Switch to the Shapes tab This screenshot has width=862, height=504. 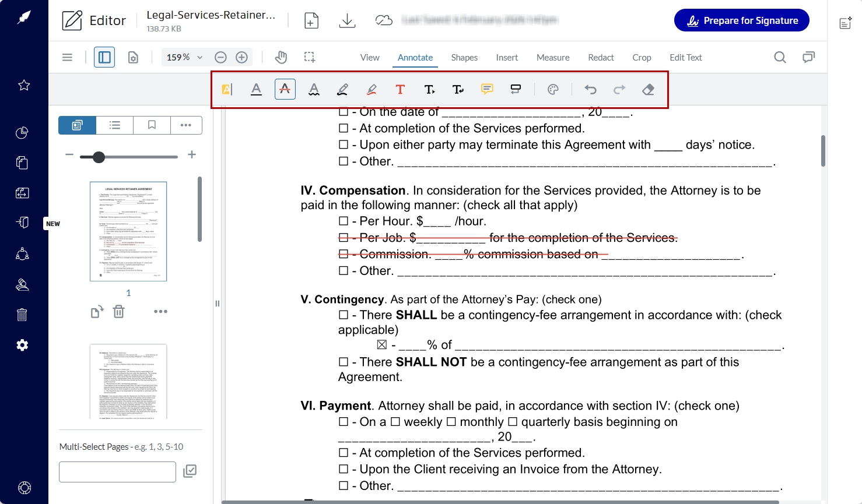coord(464,57)
